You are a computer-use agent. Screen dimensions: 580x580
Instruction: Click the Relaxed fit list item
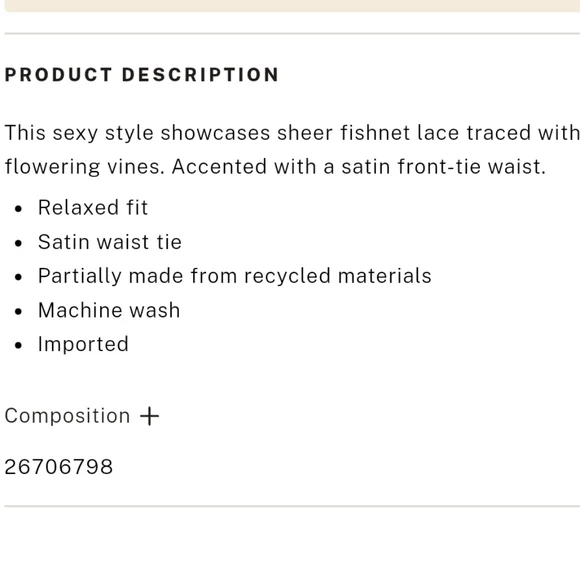[93, 208]
